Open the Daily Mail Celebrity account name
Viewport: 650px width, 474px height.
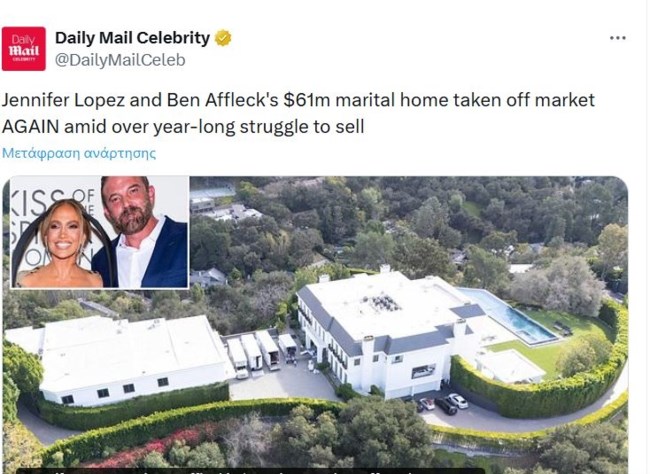(132, 38)
